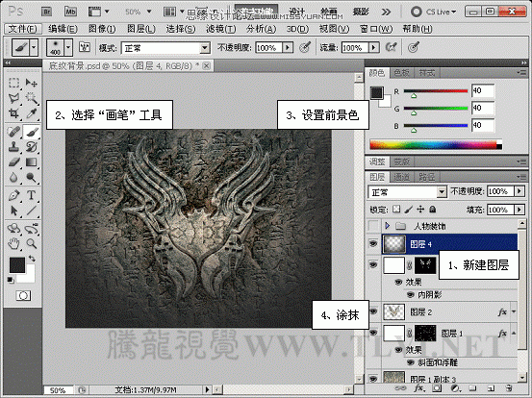Select the Zoom tool
This screenshot has width=532, height=398.
point(32,243)
